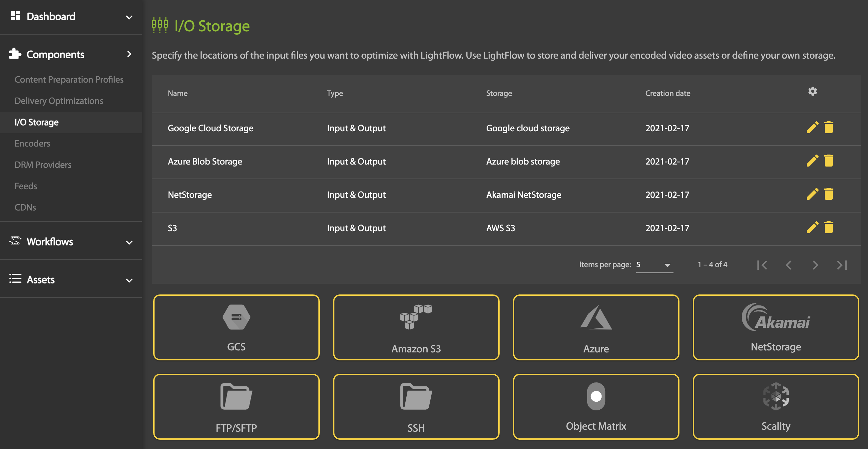Click the FTP/SFTP storage button

[x=236, y=406]
